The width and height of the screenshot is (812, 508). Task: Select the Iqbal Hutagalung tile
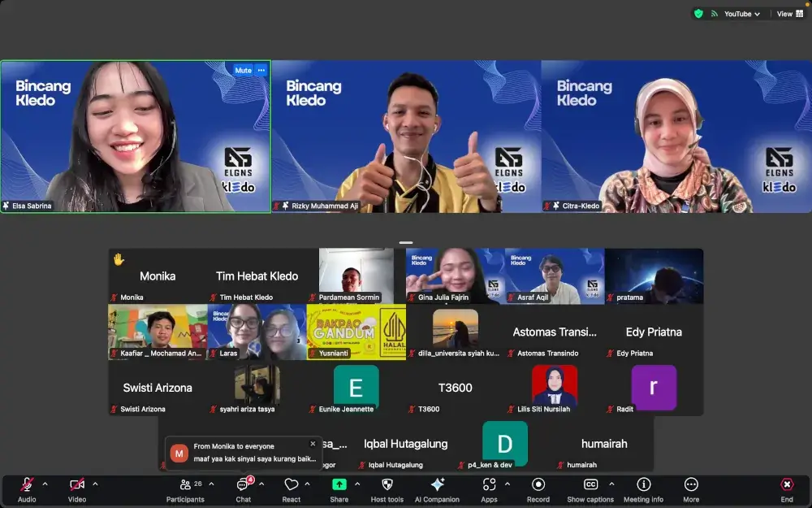point(406,445)
